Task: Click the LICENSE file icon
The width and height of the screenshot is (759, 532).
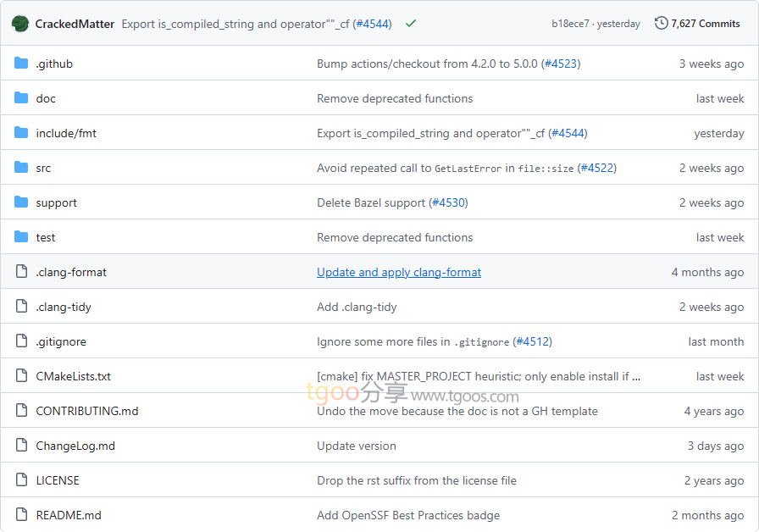Action: [x=21, y=480]
